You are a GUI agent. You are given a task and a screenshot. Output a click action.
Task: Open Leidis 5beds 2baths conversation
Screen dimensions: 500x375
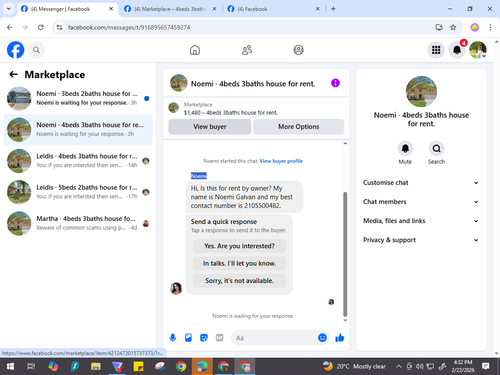(78, 192)
